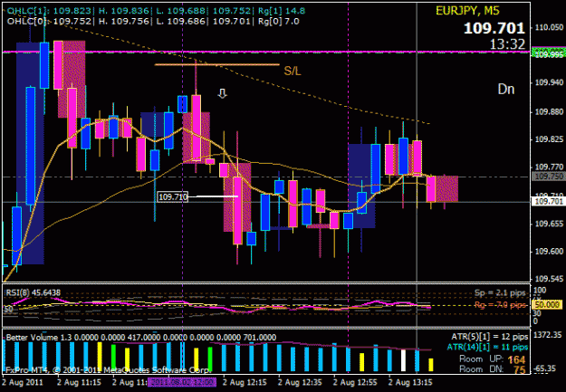Viewport: 566px width, 392px height.
Task: Click the Sp = 2.1 pips spread text
Action: pyautogui.click(x=500, y=292)
